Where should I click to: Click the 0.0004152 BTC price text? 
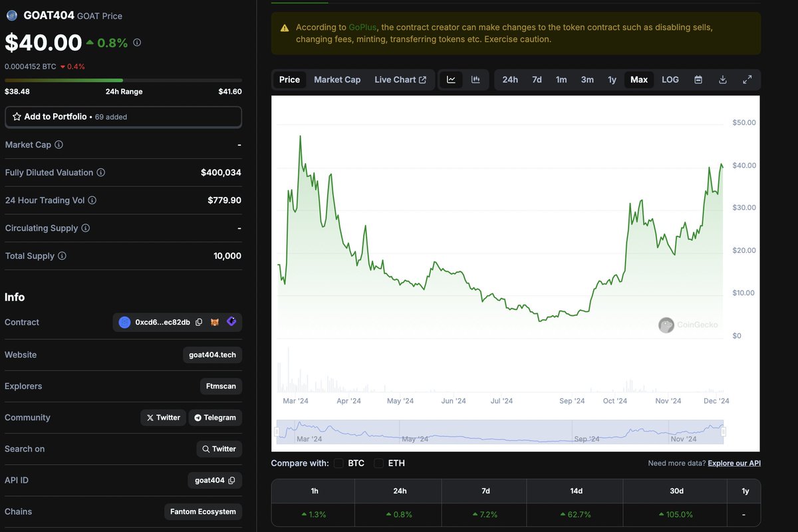pos(30,66)
